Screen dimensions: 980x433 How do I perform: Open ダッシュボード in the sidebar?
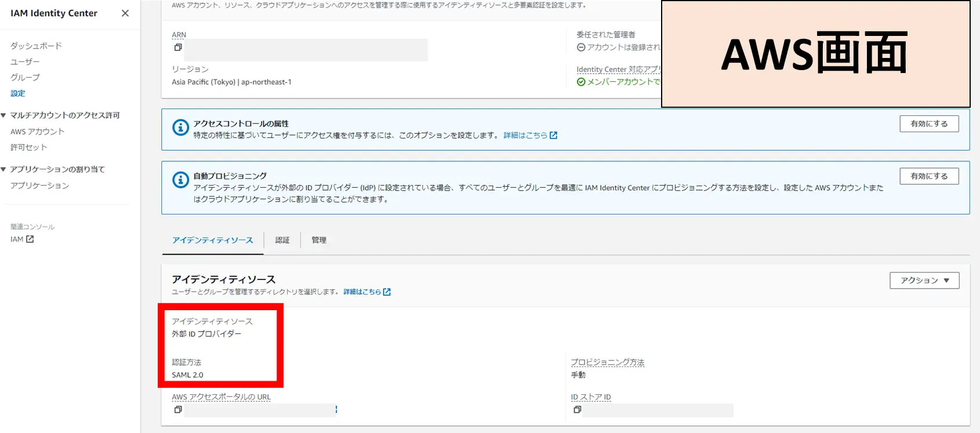pyautogui.click(x=36, y=46)
